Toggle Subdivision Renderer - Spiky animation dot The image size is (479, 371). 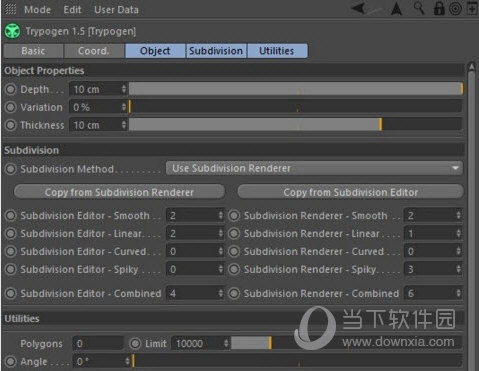pos(234,269)
